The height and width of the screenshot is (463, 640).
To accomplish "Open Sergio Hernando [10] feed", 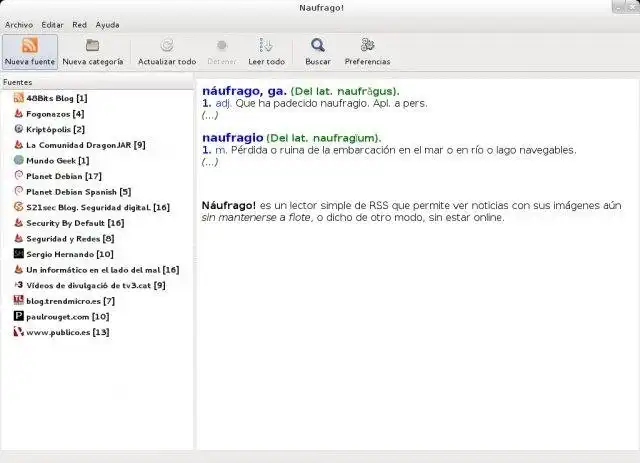I will [70, 254].
